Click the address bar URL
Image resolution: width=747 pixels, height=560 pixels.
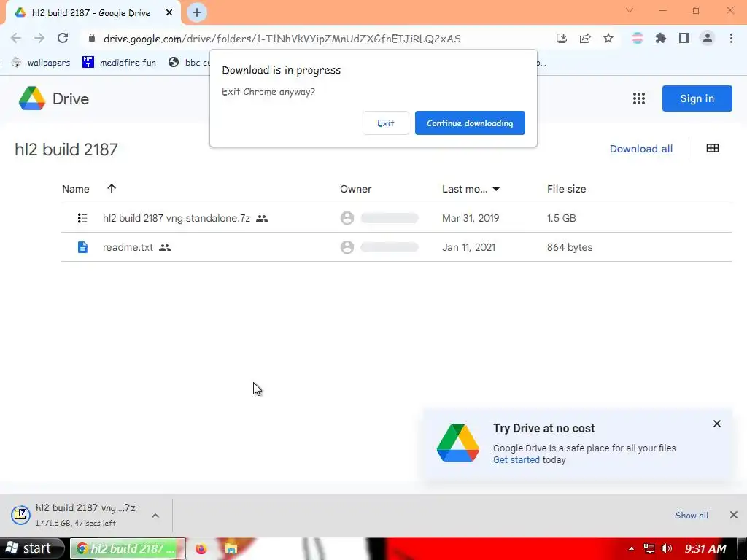[x=282, y=39]
